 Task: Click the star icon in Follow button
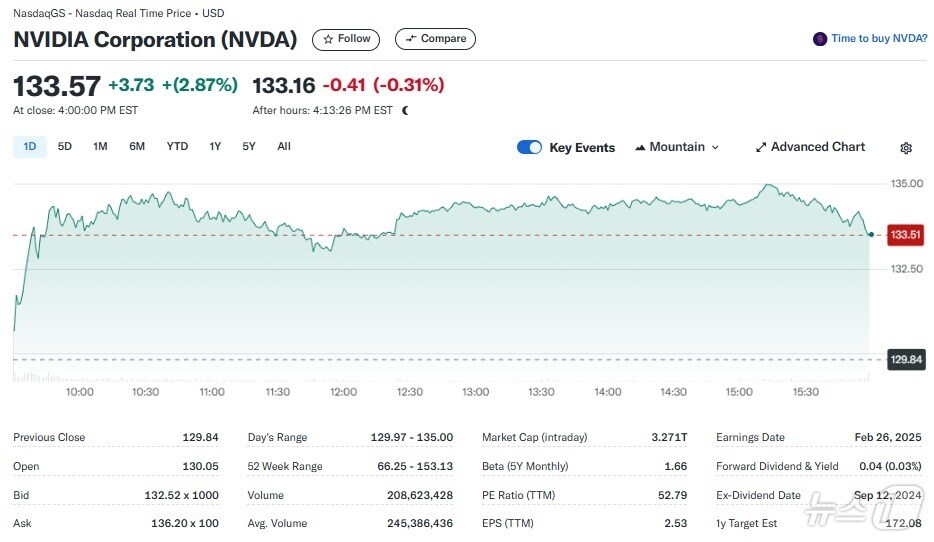click(328, 39)
